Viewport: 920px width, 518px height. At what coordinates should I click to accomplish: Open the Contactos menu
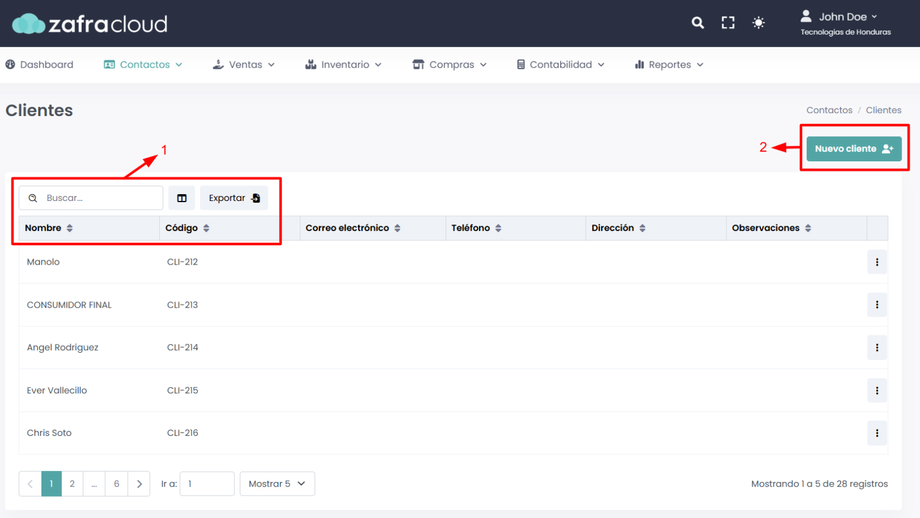click(143, 65)
